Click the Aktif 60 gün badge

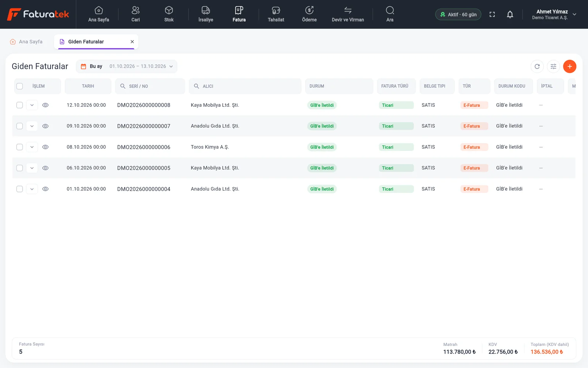point(458,14)
